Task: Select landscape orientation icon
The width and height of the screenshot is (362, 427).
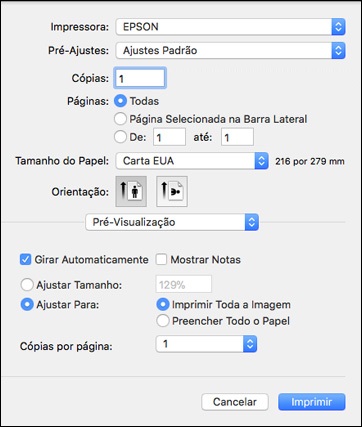Action: [172, 192]
